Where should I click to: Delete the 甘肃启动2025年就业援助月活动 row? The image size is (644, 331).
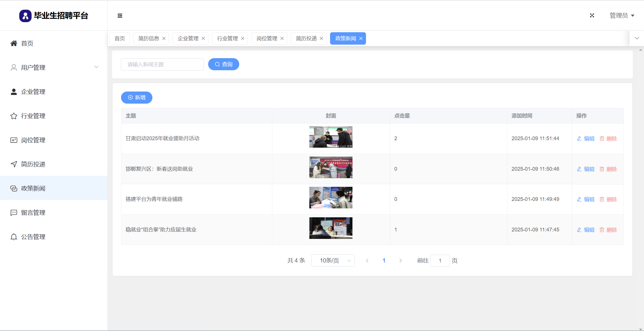point(608,139)
